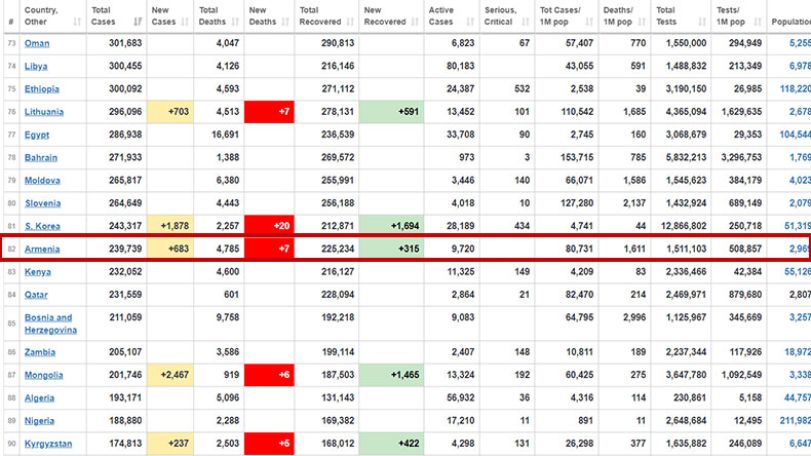811x456 pixels.
Task: Sort by Tests/1M pop column icon
Action: [x=758, y=22]
